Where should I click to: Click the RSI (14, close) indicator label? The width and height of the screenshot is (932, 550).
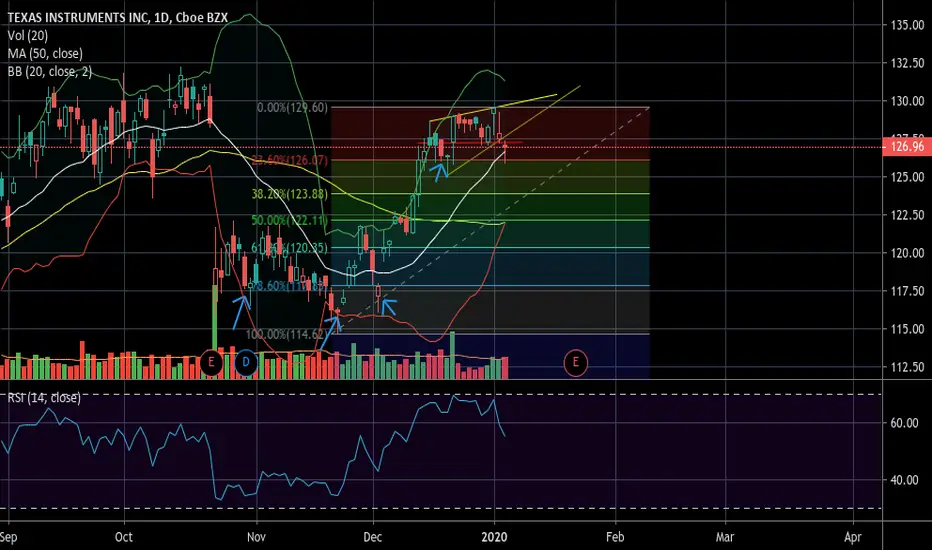click(44, 397)
